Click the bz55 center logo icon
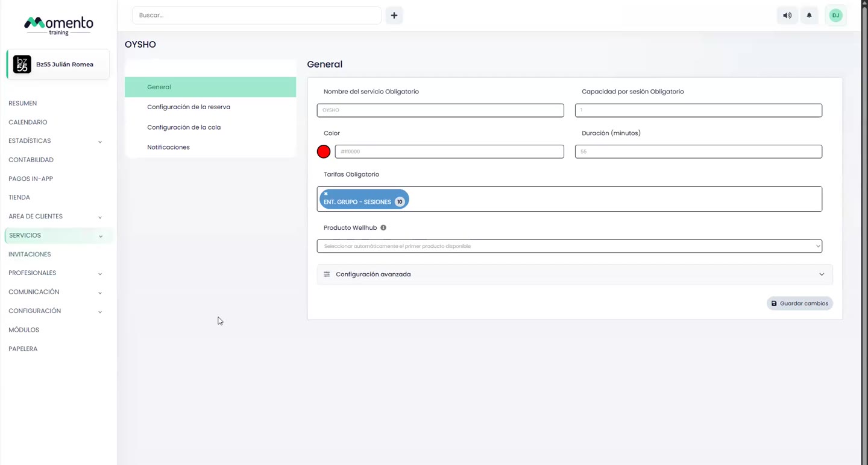 coord(22,65)
